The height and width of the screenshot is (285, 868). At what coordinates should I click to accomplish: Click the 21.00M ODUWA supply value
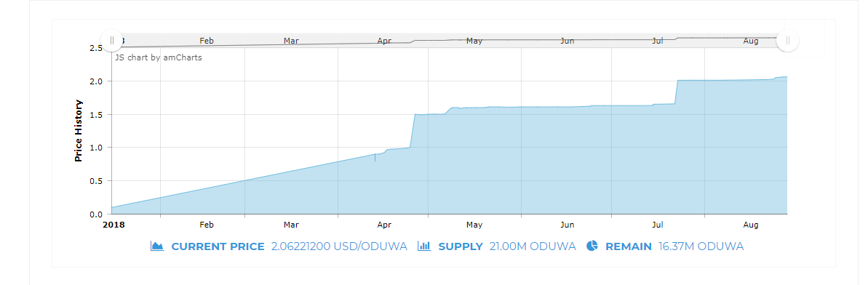pyautogui.click(x=533, y=246)
